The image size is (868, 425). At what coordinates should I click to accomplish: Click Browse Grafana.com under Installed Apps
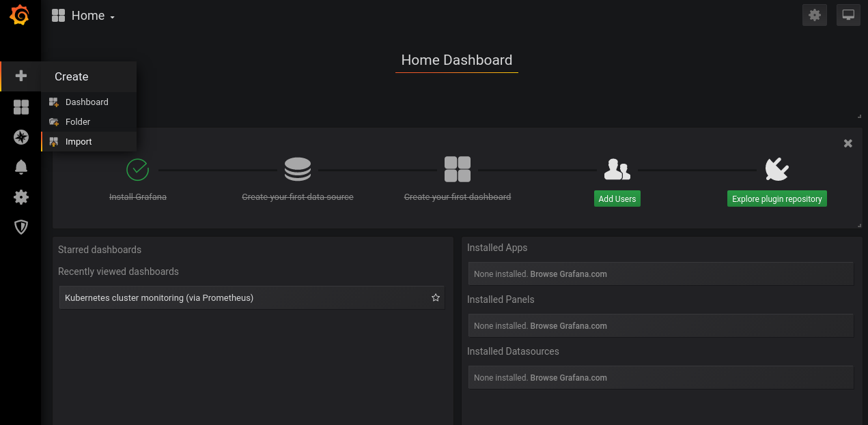pyautogui.click(x=568, y=274)
